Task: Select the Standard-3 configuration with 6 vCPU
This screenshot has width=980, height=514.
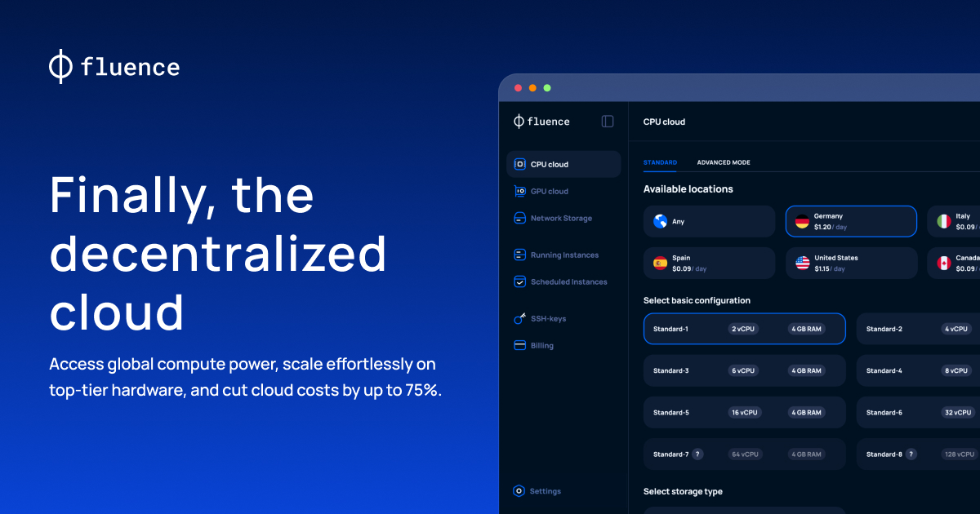Action: [x=744, y=370]
